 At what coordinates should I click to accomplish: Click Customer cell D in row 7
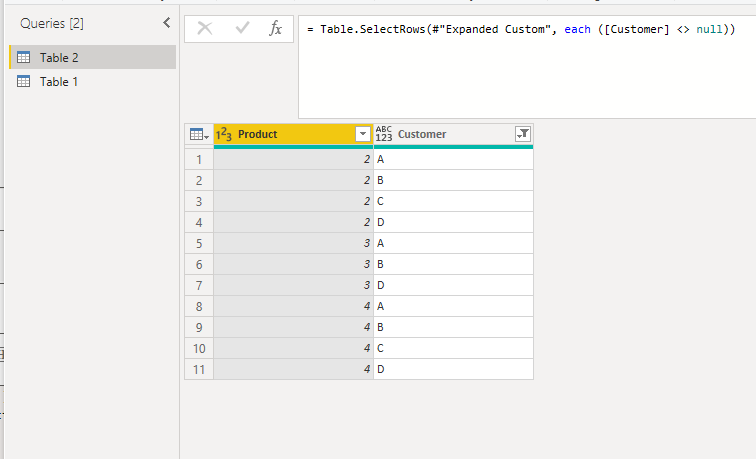pos(454,285)
